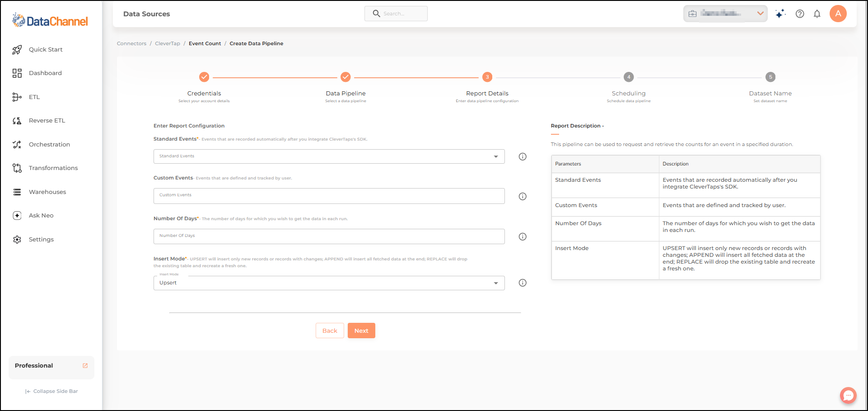Open Quick Start rocket icon
The image size is (868, 411).
[17, 50]
